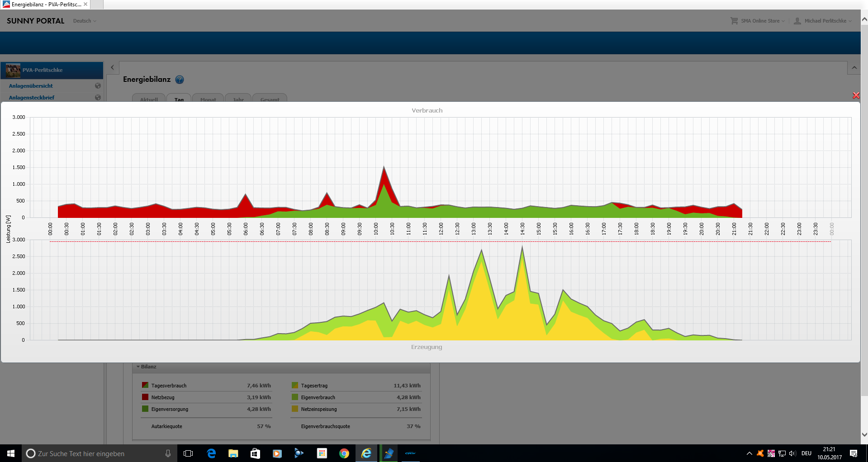Click the Windows taskbar search field
This screenshot has height=462, width=868.
(95, 453)
